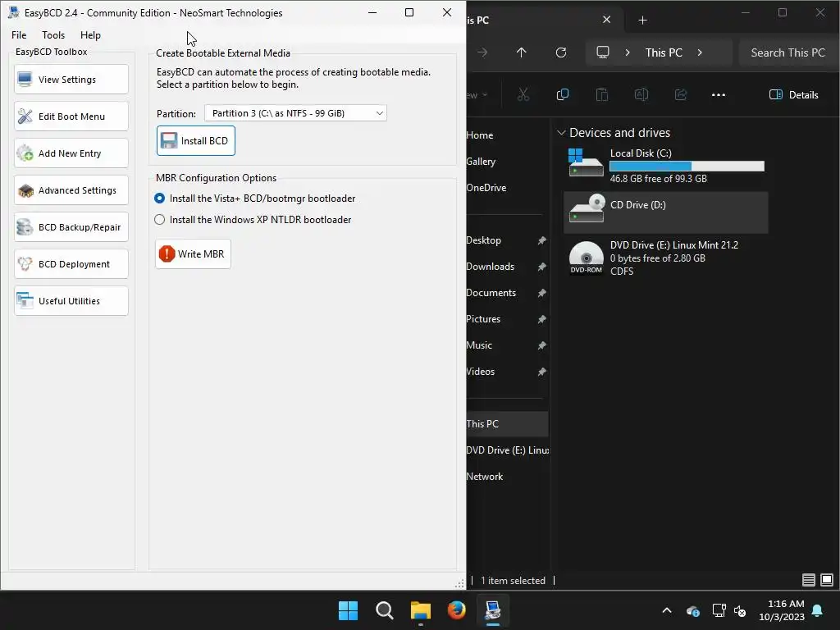Click the Up arrow in File Explorer
The image size is (840, 630).
pyautogui.click(x=521, y=52)
